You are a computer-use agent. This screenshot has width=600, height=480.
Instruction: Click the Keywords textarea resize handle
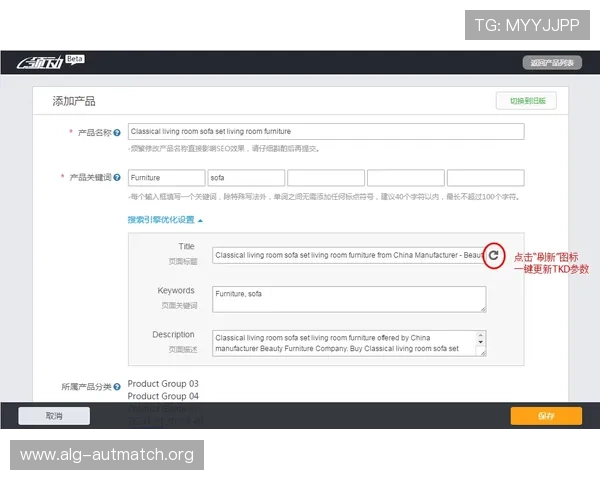tap(483, 310)
